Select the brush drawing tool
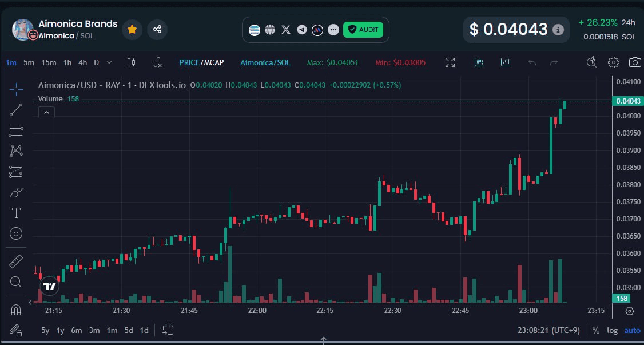Screen dimensions: 644x345 [x=16, y=192]
